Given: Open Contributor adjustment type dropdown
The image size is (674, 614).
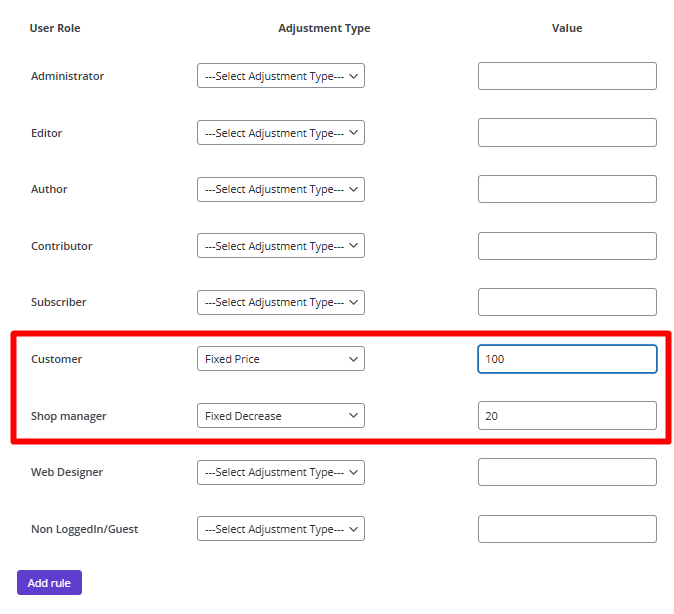Looking at the screenshot, I should coord(281,246).
